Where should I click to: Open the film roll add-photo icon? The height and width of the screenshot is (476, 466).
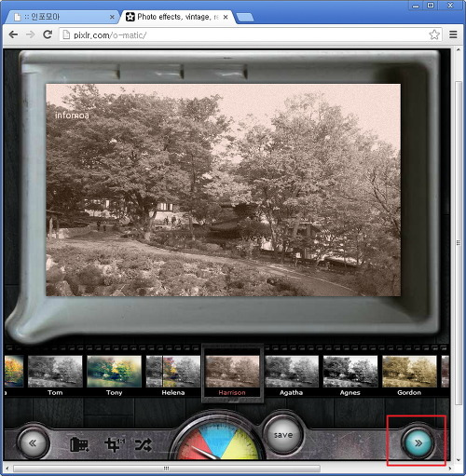tap(79, 444)
